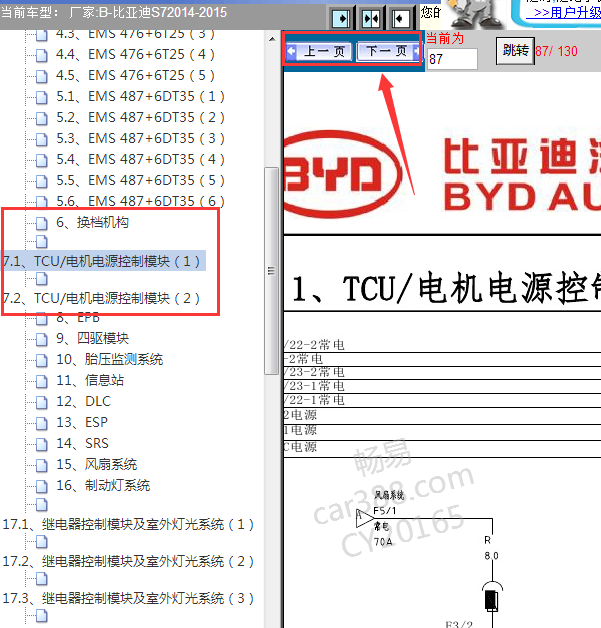Click the tree scrollbar up arrow

pos(272,39)
